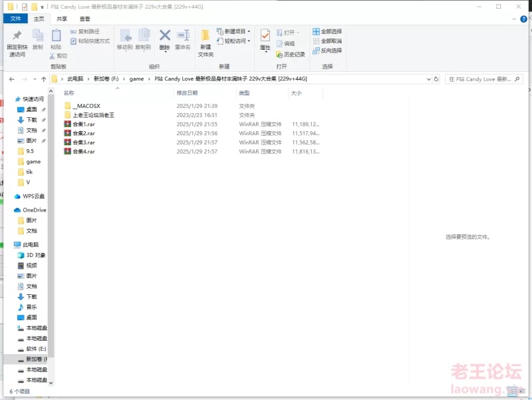
Task: Click Paste shortcut command
Action: (x=90, y=41)
